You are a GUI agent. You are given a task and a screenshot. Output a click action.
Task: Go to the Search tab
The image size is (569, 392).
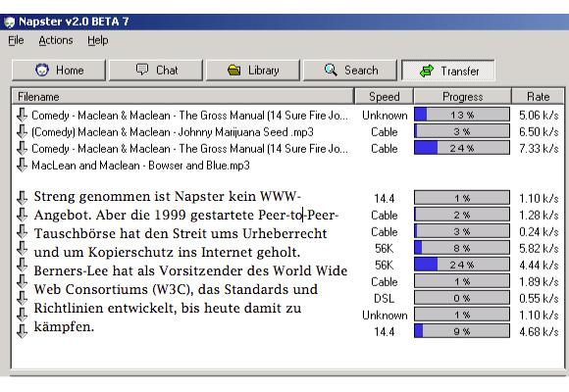[350, 70]
